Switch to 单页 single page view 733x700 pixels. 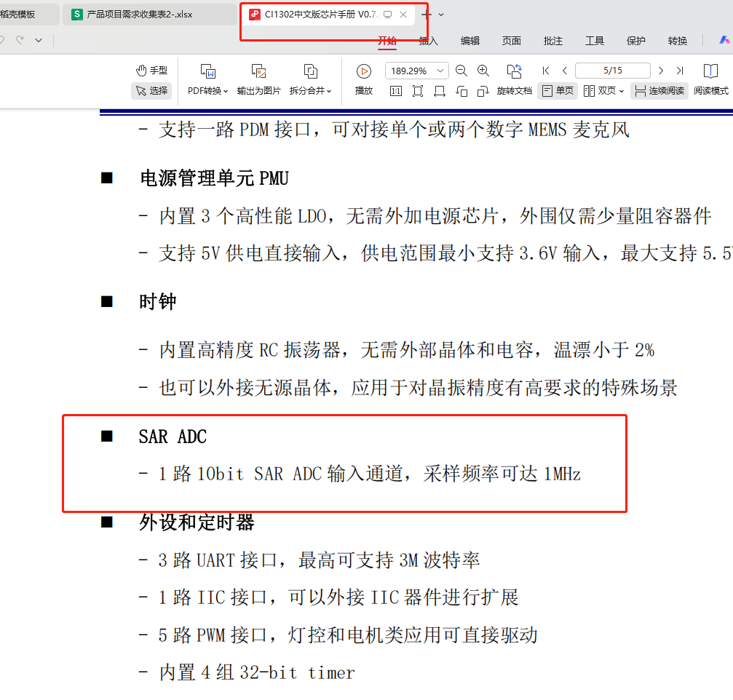pyautogui.click(x=557, y=90)
